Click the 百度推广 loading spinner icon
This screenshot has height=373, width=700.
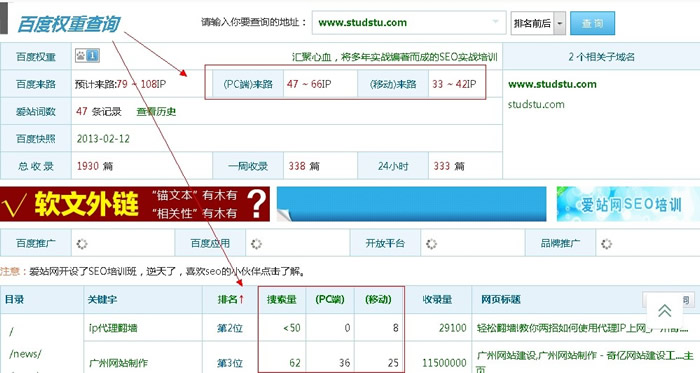[82, 244]
